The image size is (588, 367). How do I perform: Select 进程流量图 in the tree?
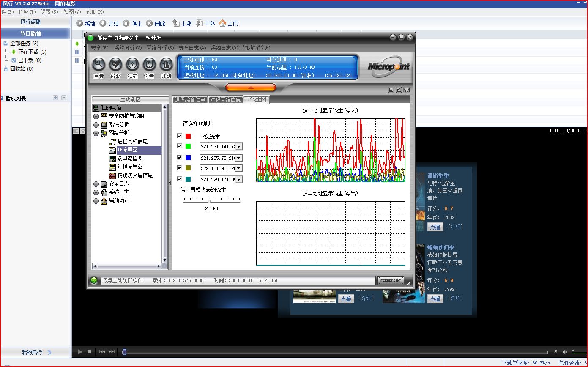coord(130,167)
